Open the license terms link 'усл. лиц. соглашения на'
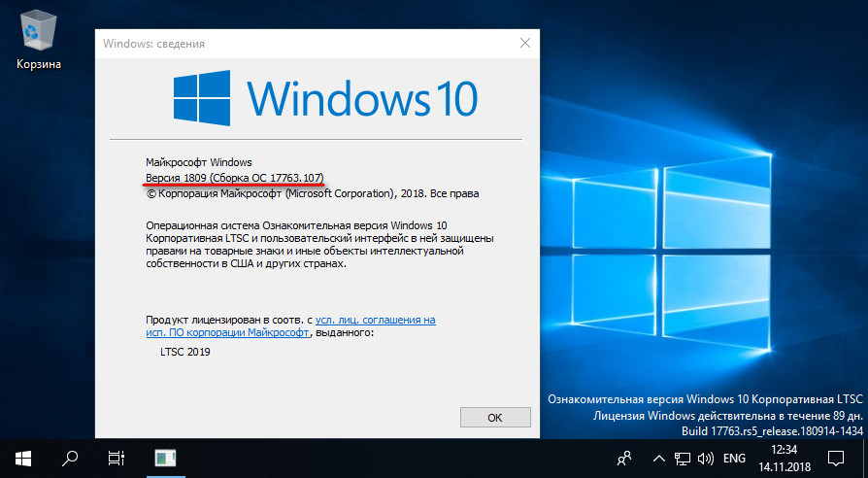868x478 pixels. pos(376,321)
